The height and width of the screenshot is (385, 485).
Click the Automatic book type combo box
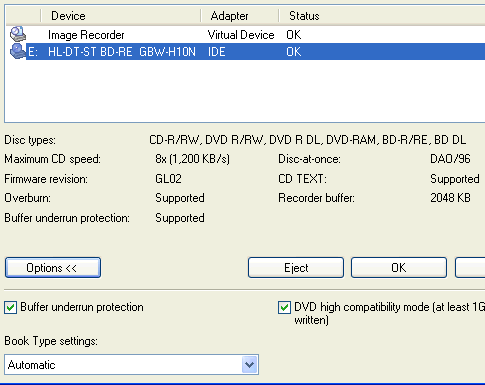131,365
